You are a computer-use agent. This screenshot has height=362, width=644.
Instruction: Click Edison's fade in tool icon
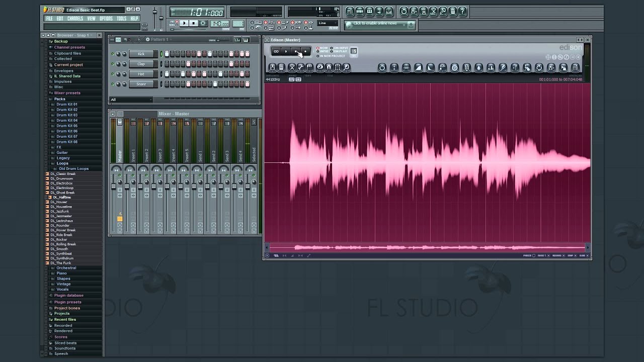418,67
